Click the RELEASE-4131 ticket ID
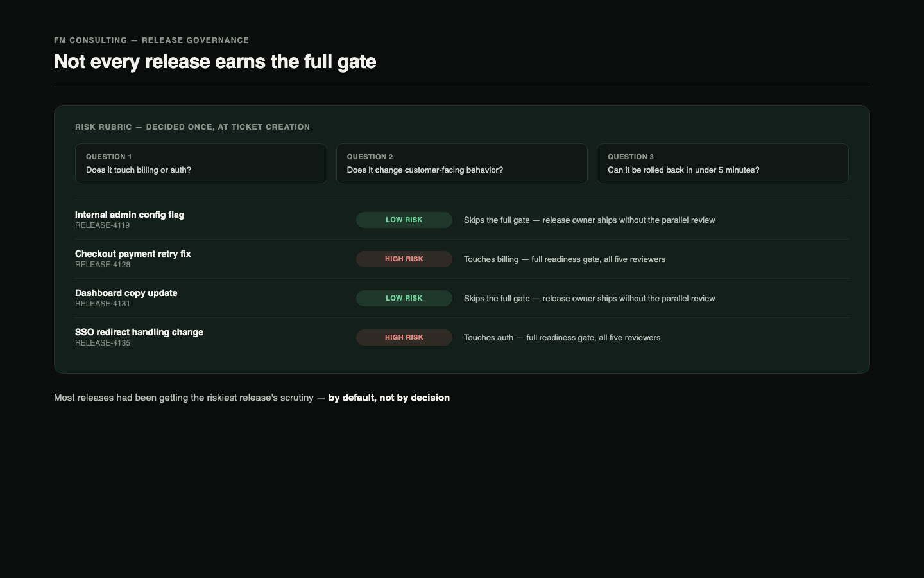924x578 pixels. click(103, 304)
